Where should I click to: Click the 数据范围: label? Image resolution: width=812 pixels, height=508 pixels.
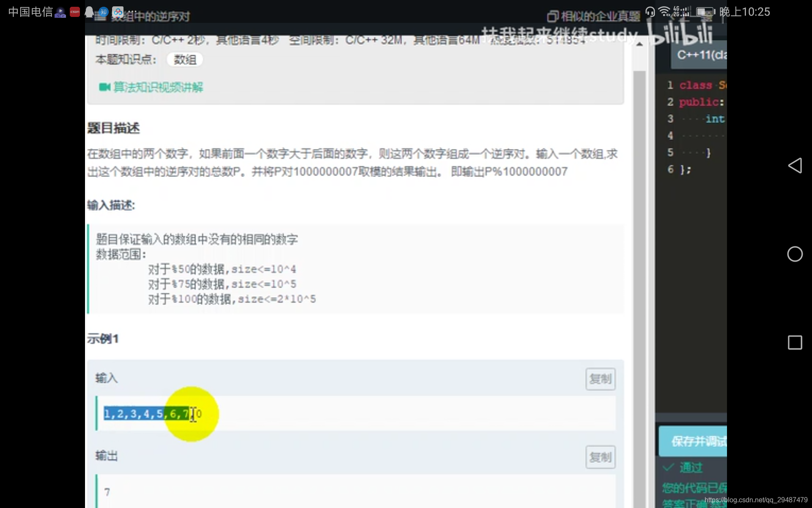(x=121, y=254)
